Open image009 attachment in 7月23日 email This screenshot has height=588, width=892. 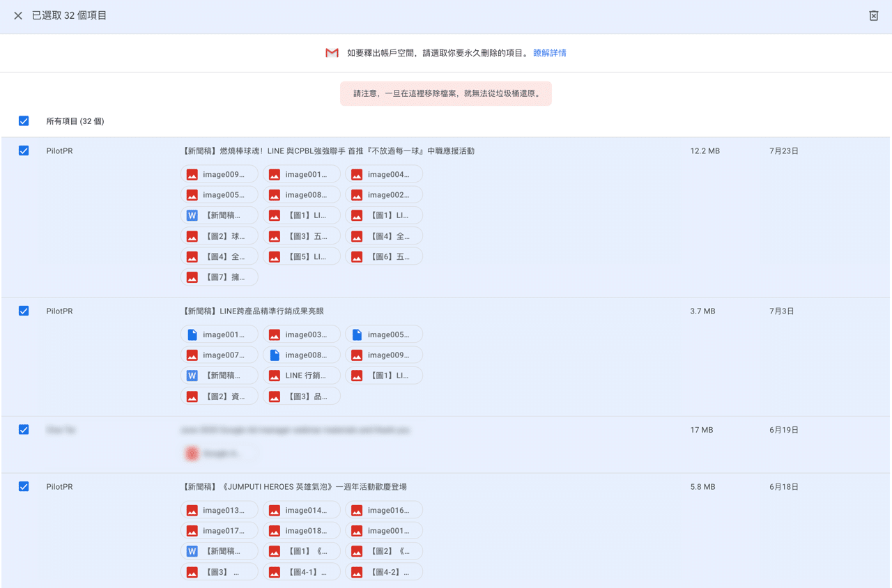(x=220, y=174)
